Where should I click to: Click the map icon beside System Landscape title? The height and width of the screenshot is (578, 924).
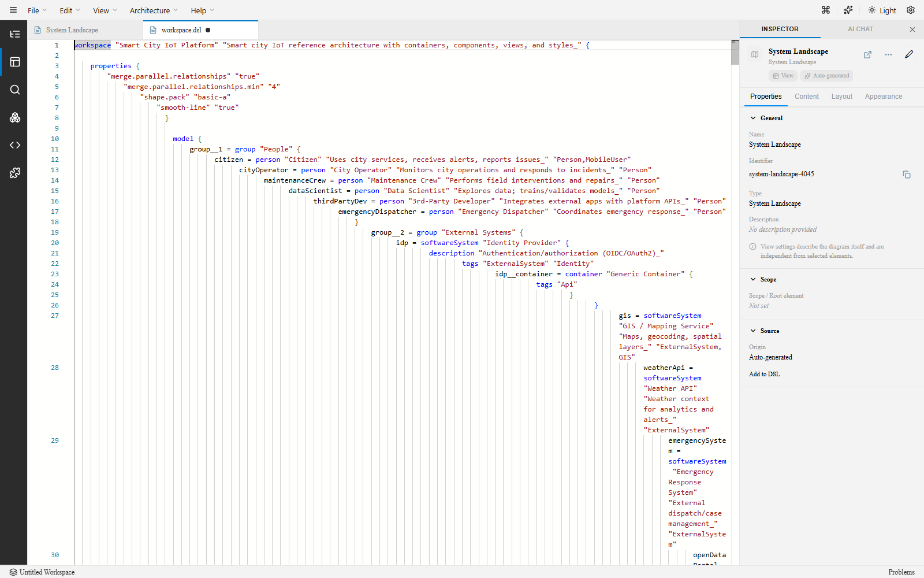click(x=755, y=55)
